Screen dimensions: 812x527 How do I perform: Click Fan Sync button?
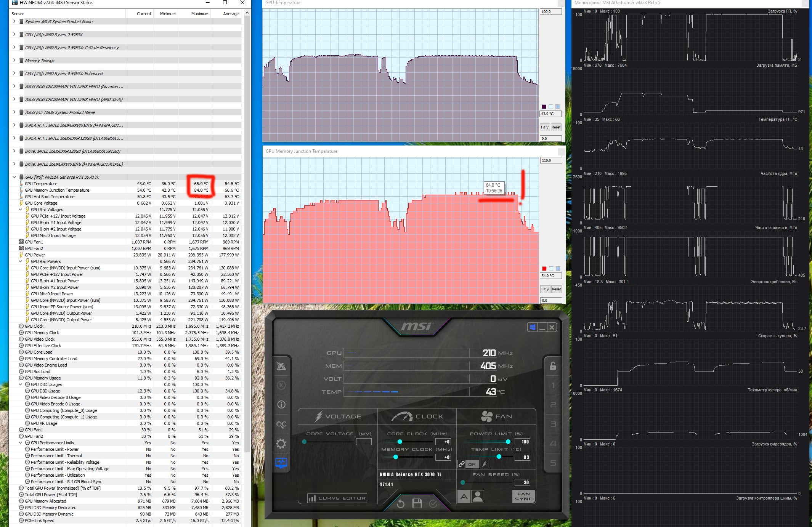pyautogui.click(x=524, y=497)
